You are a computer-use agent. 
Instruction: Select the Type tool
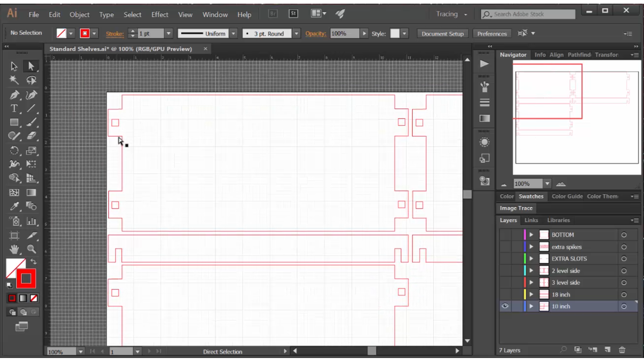14,108
